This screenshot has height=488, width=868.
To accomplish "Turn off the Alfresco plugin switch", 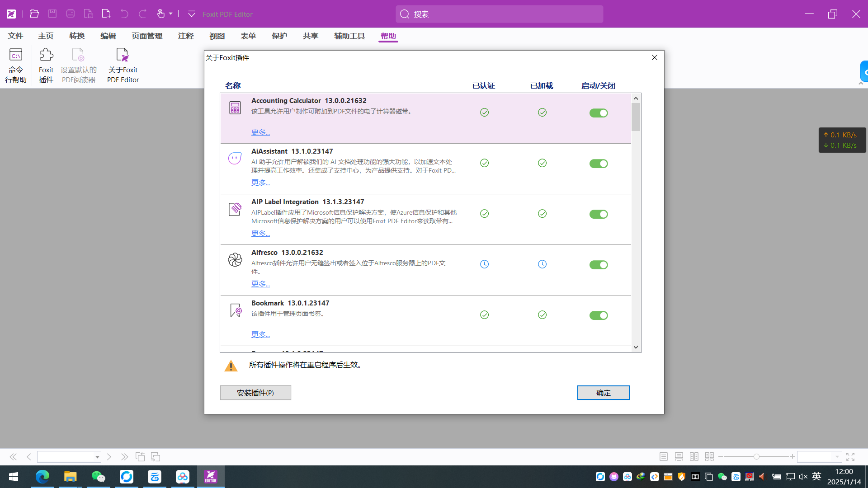I will pyautogui.click(x=599, y=265).
